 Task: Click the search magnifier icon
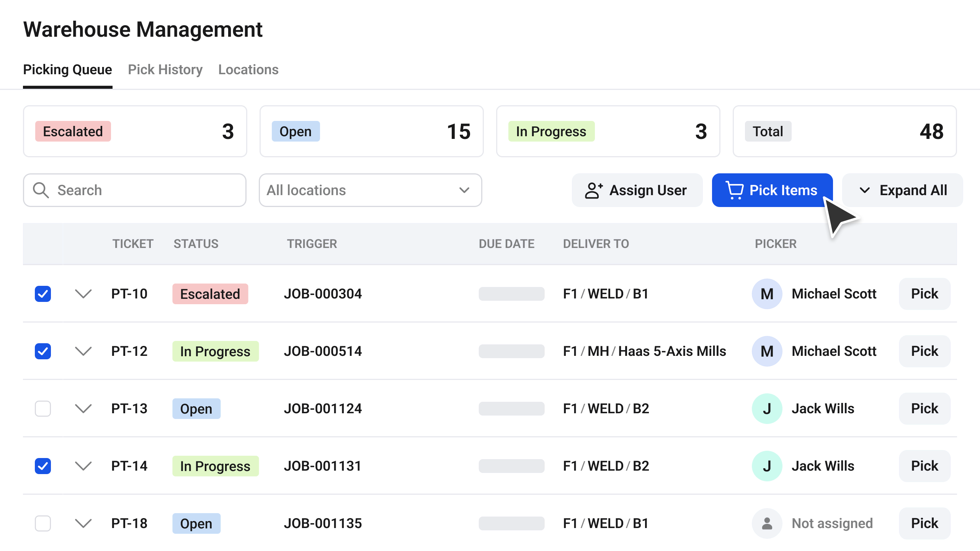point(41,190)
